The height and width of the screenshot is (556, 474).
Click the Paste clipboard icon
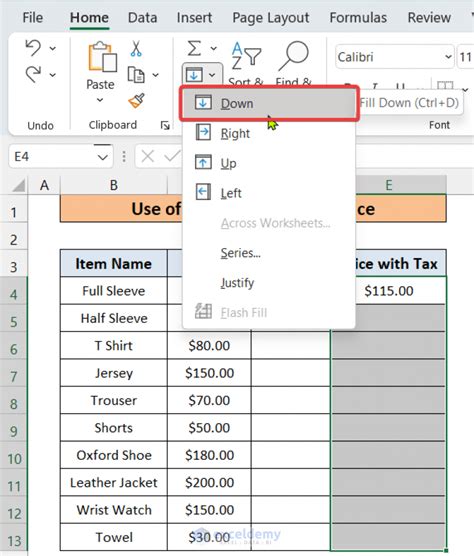click(x=102, y=57)
